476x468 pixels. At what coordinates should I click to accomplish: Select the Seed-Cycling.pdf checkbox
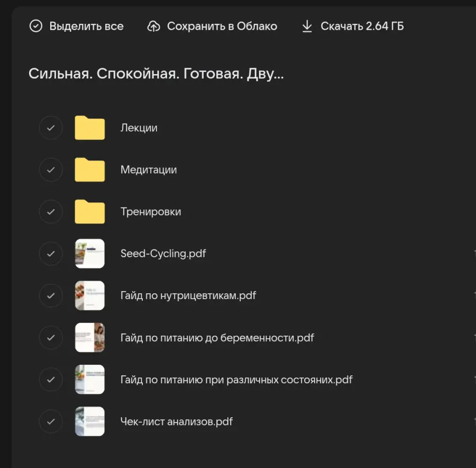[51, 254]
